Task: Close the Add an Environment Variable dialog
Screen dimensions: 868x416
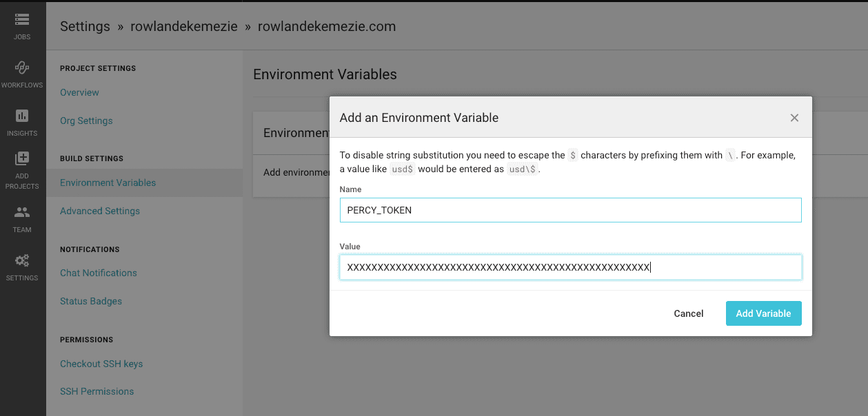Action: pyautogui.click(x=794, y=118)
